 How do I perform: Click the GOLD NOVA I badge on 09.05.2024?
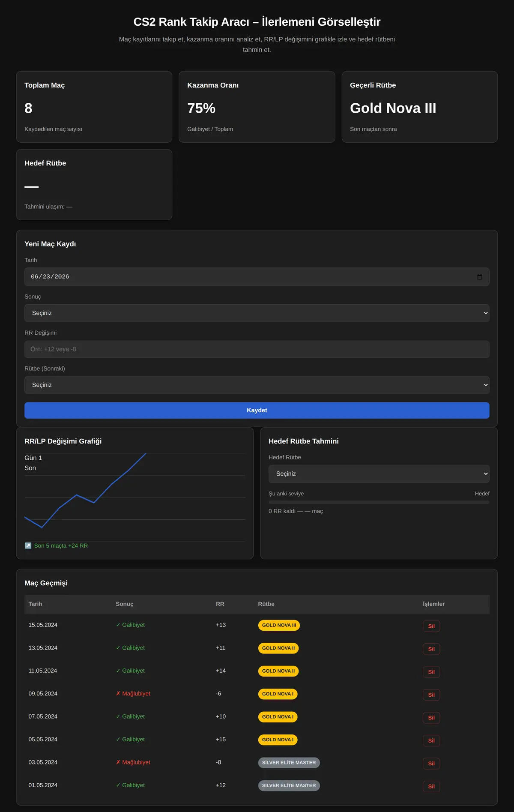278,694
